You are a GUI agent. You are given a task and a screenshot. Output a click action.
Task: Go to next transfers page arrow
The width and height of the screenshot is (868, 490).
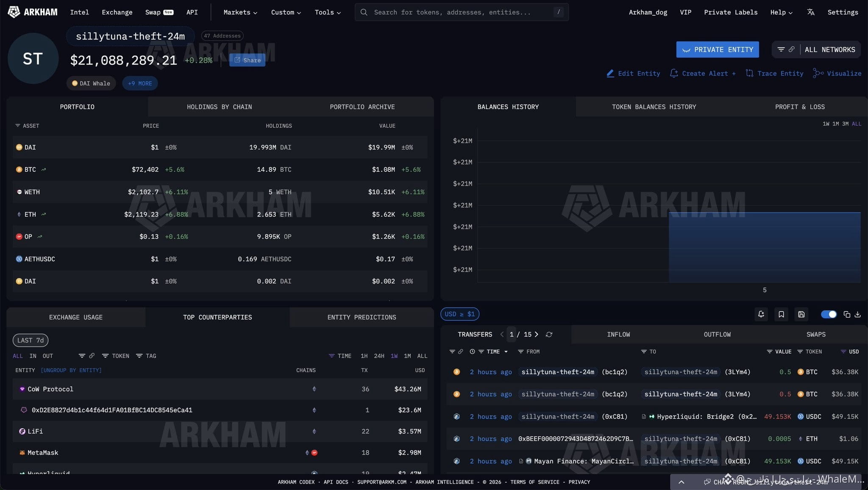(x=537, y=335)
